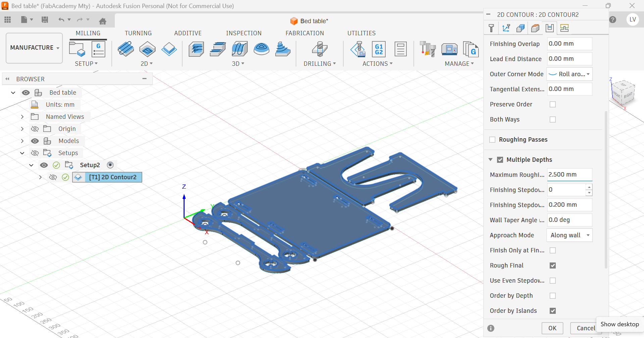Viewport: 644px width, 338px height.
Task: Enable the Roughing Passes checkbox
Action: (x=492, y=140)
